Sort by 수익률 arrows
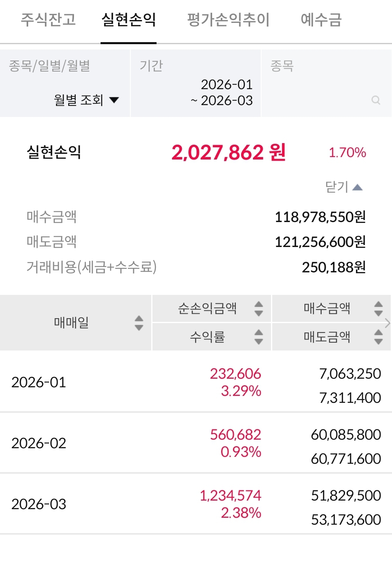The height and width of the screenshot is (575, 392). (x=258, y=337)
